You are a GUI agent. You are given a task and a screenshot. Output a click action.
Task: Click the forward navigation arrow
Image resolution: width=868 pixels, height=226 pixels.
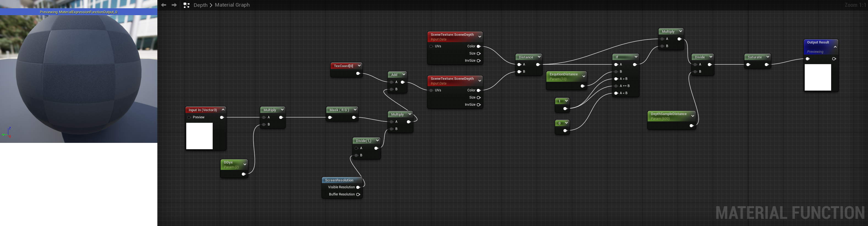(174, 5)
